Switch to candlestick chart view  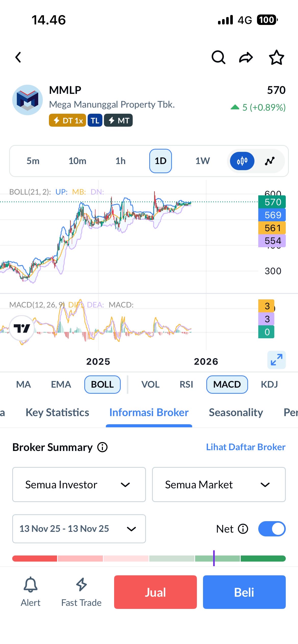click(242, 161)
